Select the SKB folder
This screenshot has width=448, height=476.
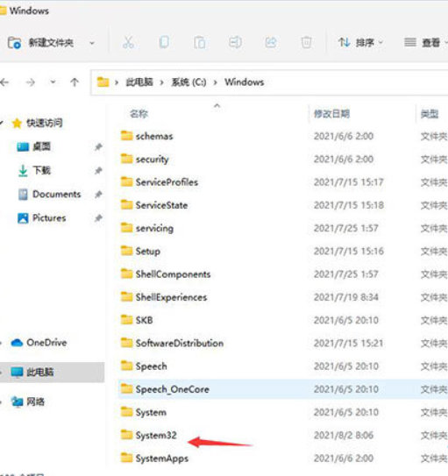click(x=144, y=321)
